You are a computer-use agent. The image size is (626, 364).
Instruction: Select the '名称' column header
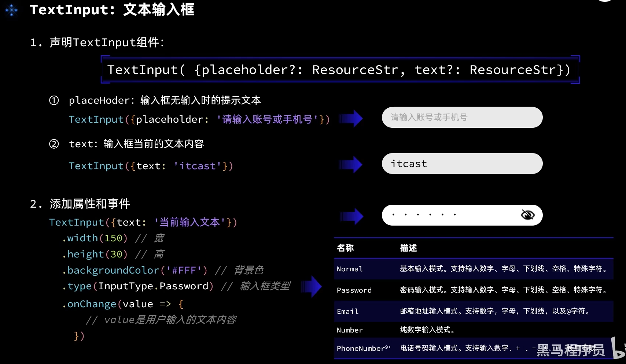(345, 248)
